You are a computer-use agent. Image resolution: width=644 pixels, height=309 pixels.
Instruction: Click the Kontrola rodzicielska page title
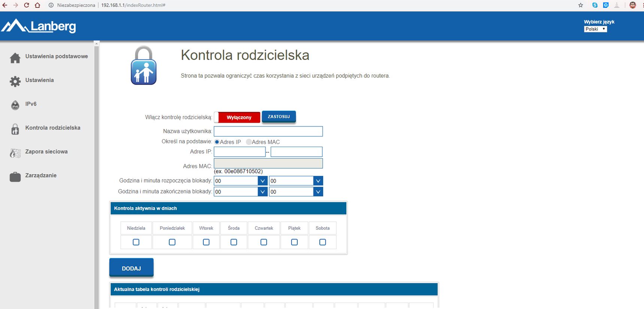point(245,55)
